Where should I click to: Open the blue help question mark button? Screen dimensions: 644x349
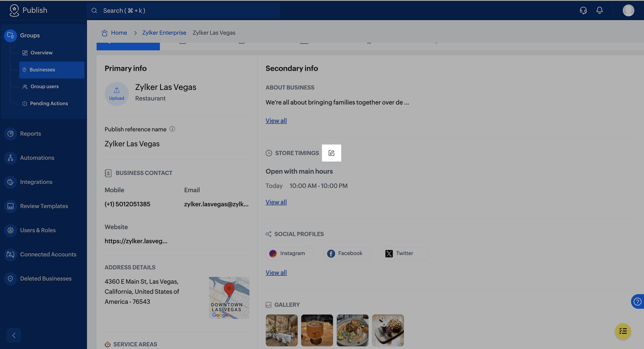click(638, 302)
